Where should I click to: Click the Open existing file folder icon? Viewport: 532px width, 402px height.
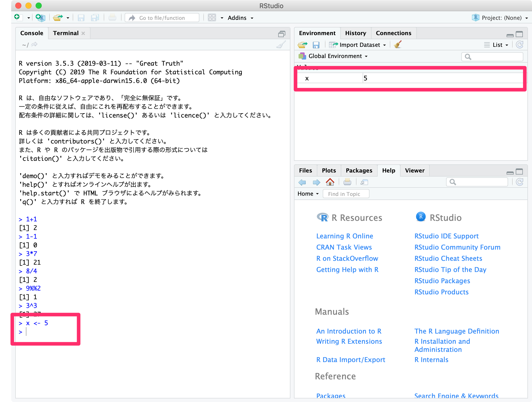58,18
